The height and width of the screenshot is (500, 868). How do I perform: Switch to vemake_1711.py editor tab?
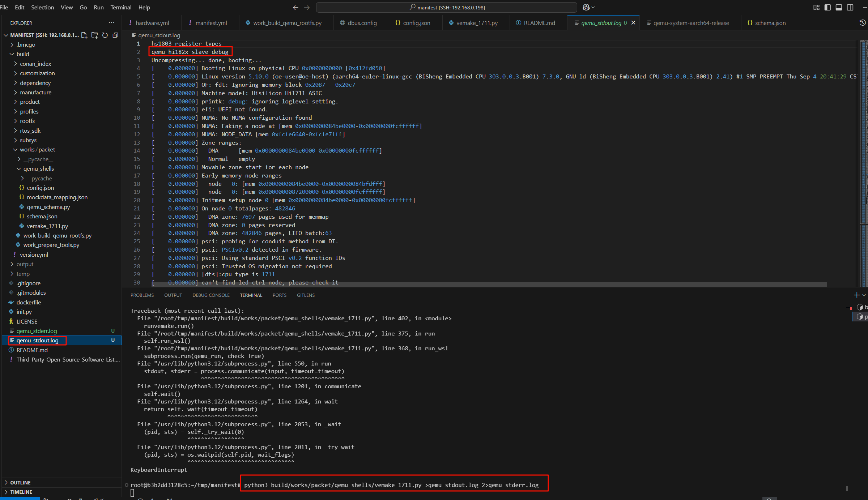coord(476,23)
